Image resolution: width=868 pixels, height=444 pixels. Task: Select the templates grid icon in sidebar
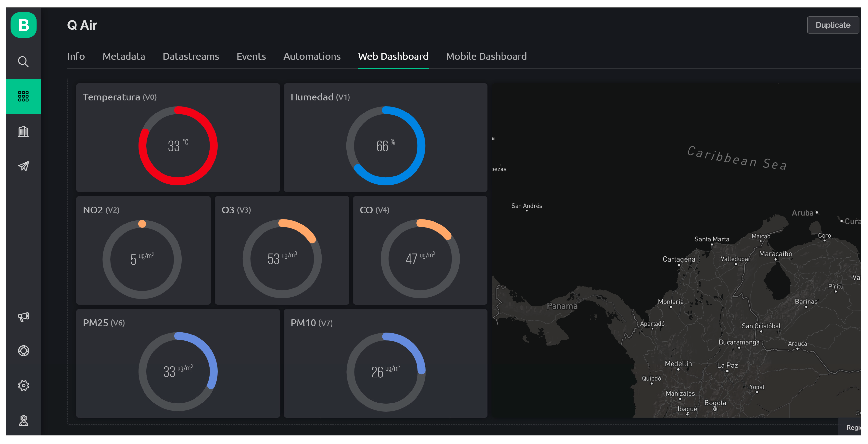pos(23,96)
